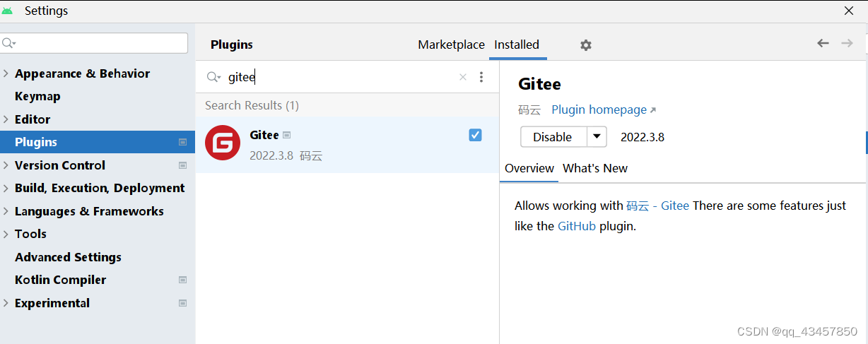Click the plugin search magnifier icon
This screenshot has height=344, width=868.
[x=213, y=77]
